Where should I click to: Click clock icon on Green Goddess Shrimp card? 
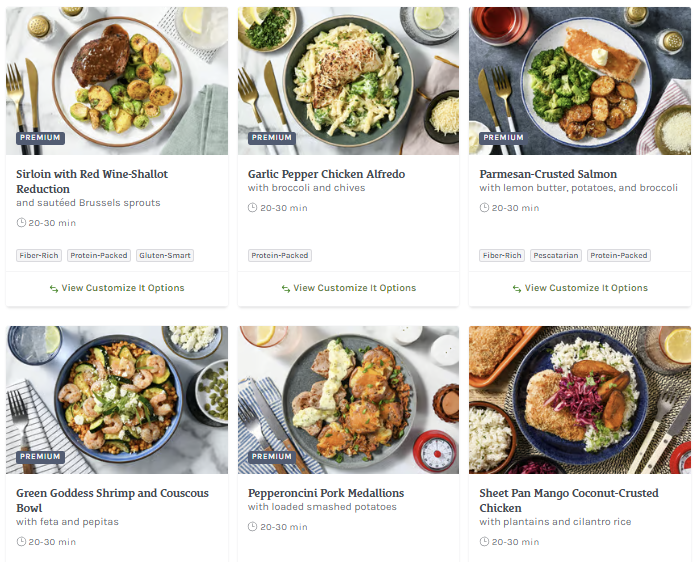[x=21, y=542]
